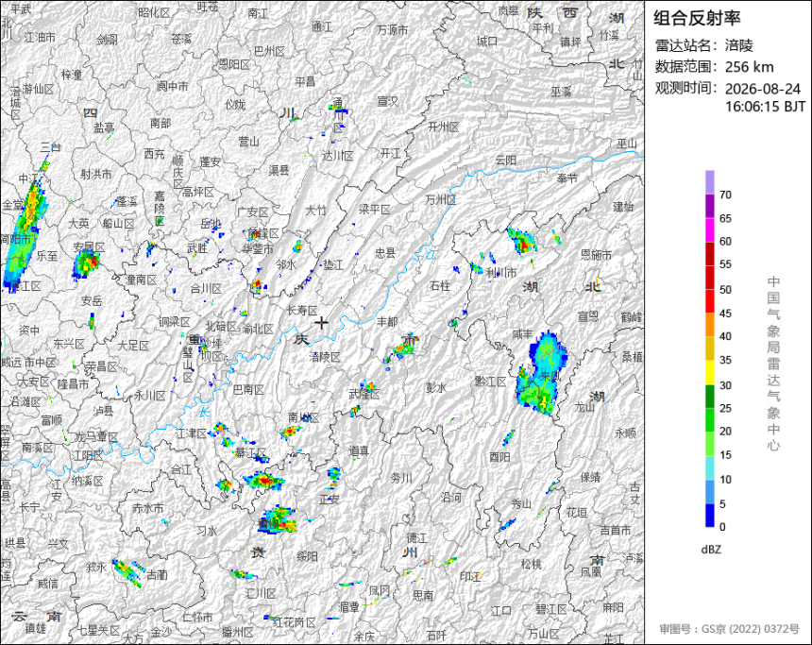Click the 万州区 map label

pyautogui.click(x=441, y=199)
